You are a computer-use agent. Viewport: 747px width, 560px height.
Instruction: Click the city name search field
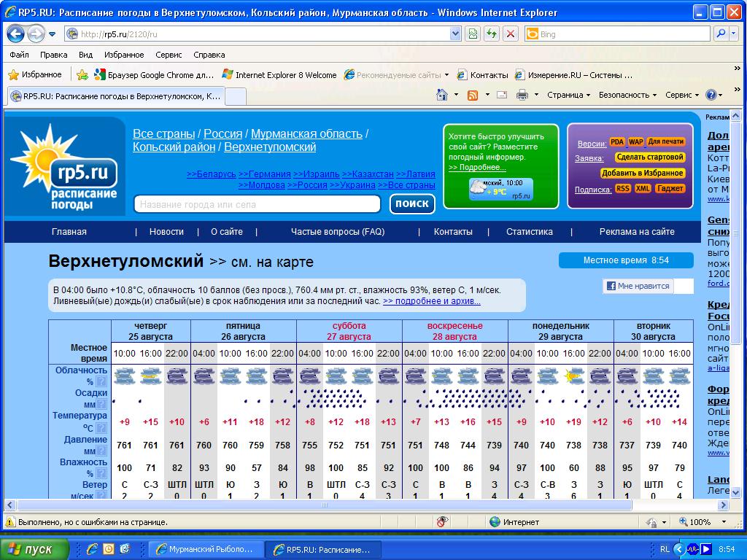coord(258,204)
